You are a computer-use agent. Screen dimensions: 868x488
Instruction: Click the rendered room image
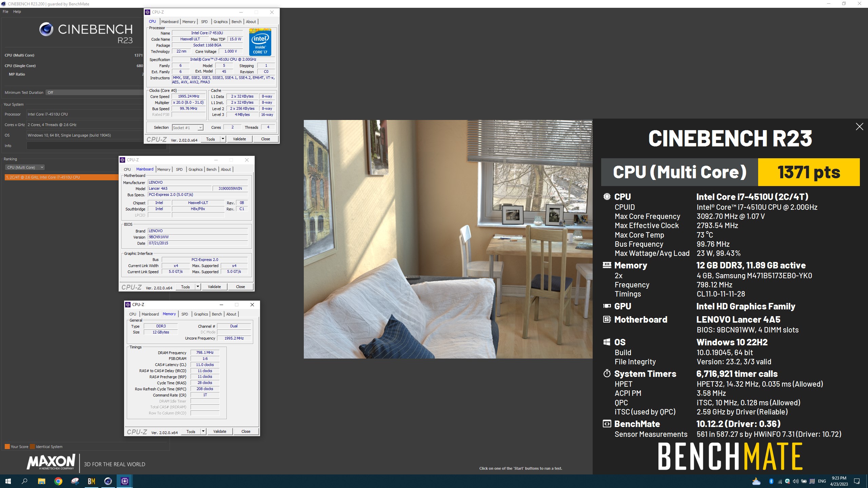click(448, 239)
